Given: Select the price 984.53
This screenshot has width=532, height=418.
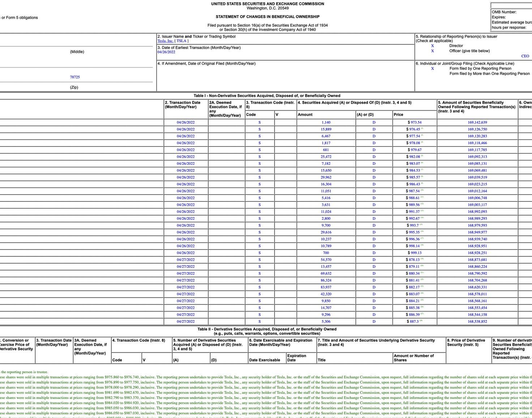Looking at the screenshot, I should click(415, 171).
